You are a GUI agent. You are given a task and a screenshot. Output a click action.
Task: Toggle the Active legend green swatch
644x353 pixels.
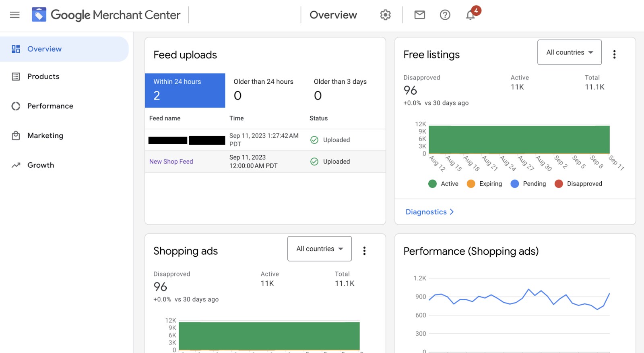tap(433, 184)
